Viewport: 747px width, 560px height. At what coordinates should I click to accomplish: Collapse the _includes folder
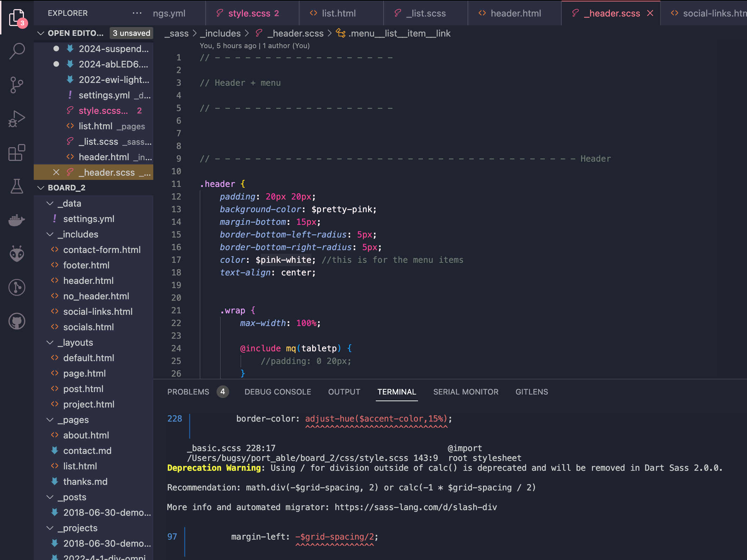click(x=50, y=234)
